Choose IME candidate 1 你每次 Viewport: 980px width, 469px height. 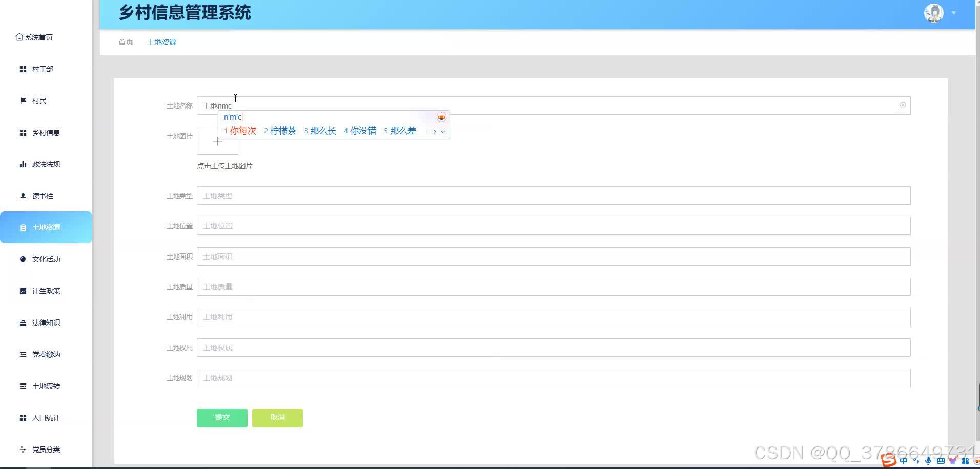[240, 131]
